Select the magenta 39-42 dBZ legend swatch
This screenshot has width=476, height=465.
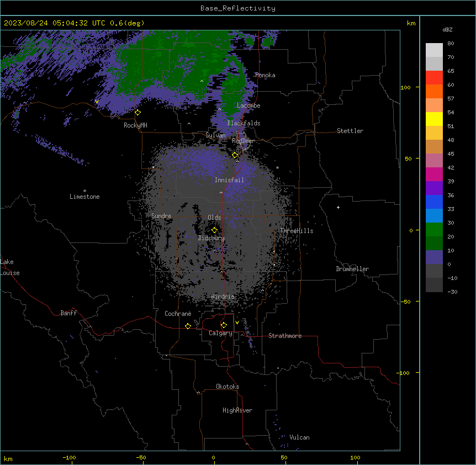pyautogui.click(x=434, y=174)
